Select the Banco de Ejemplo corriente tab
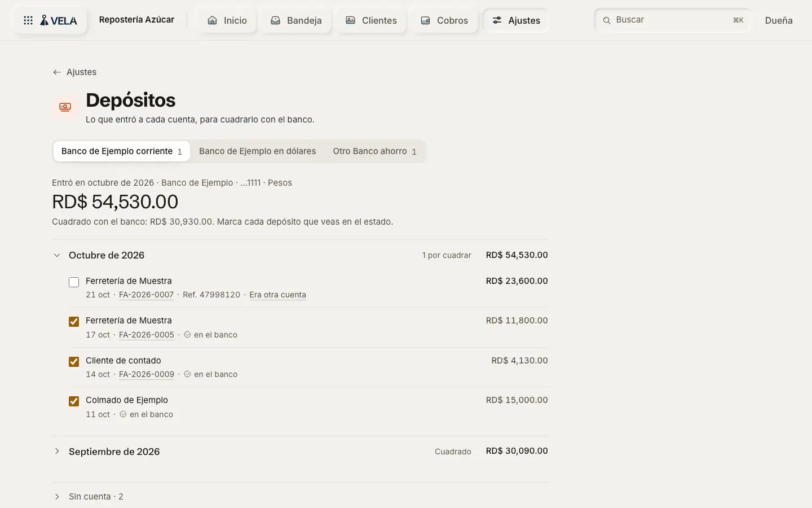Screen dimensions: 812x508 pos(122,151)
